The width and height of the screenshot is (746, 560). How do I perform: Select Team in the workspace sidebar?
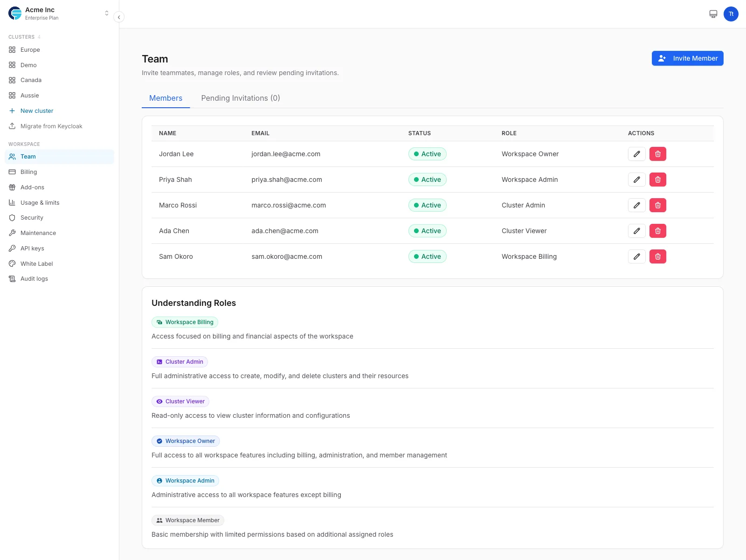[59, 157]
